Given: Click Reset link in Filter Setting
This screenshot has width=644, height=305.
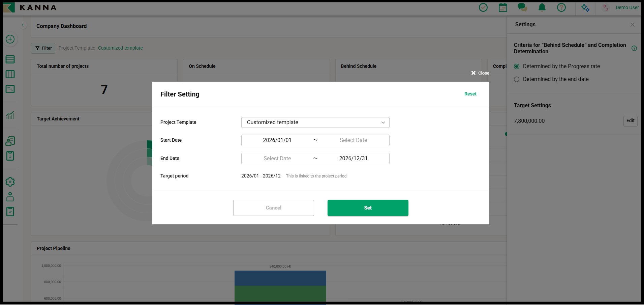Looking at the screenshot, I should [x=470, y=94].
